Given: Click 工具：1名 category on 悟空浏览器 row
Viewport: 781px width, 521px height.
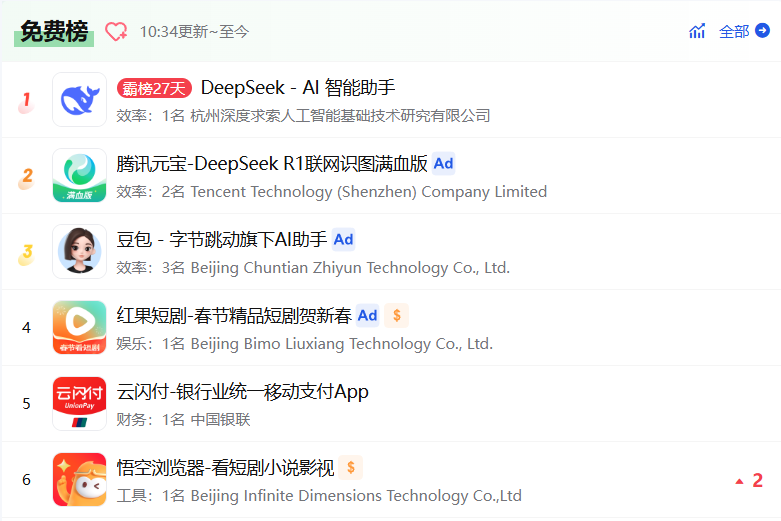Looking at the screenshot, I should [150, 496].
